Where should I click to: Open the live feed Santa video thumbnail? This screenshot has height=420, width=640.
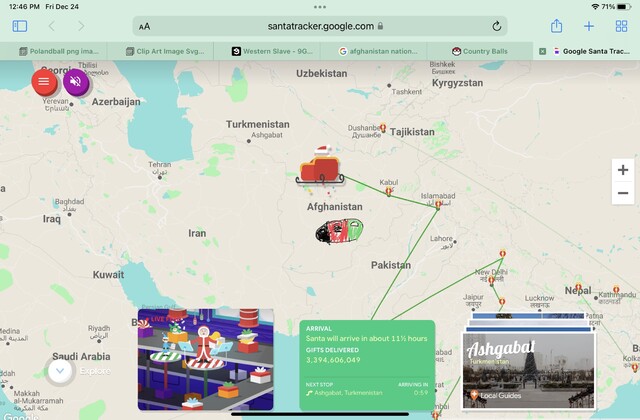(206, 360)
